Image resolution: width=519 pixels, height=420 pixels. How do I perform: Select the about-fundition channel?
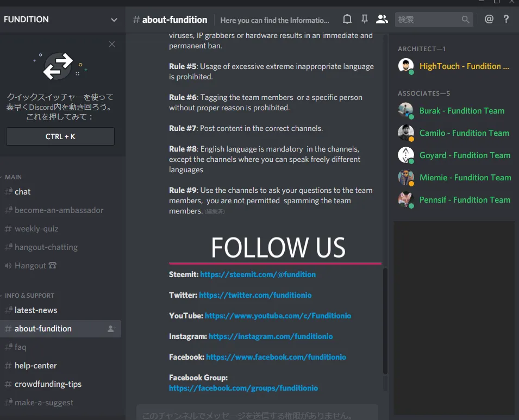tap(60, 329)
